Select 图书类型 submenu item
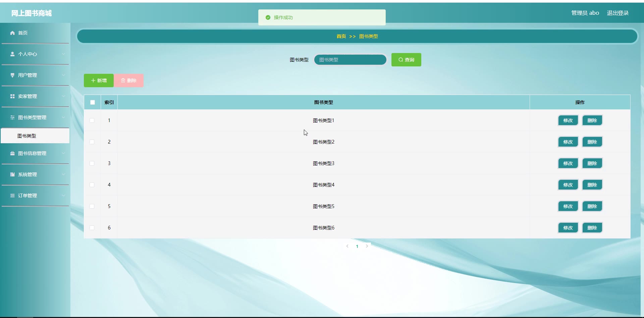 (x=35, y=136)
